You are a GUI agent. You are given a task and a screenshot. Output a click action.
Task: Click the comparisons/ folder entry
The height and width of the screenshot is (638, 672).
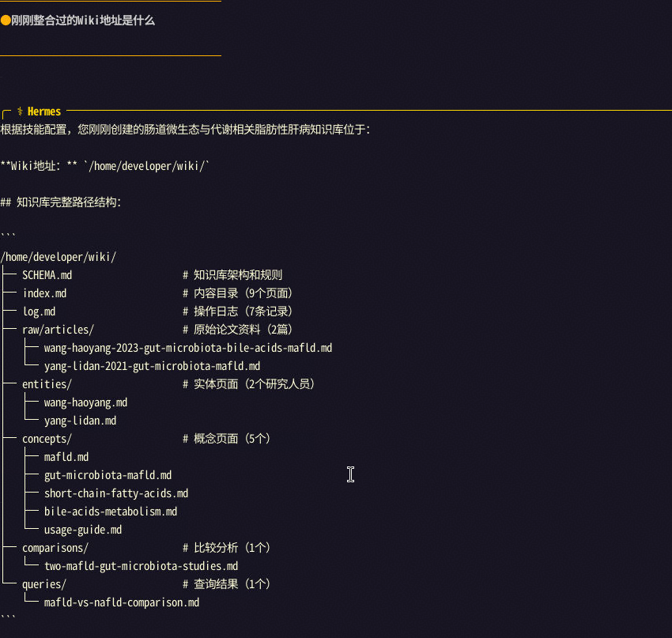tap(55, 548)
